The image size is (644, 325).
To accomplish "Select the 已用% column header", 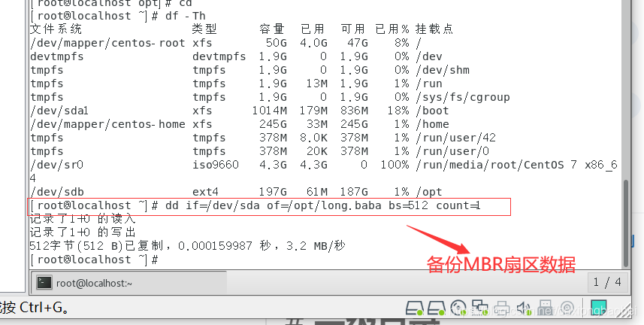I will [x=392, y=29].
